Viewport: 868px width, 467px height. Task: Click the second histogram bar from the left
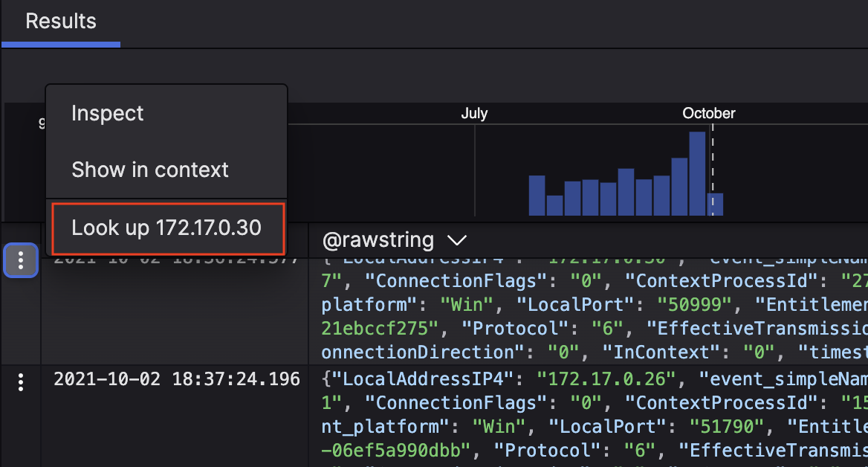[x=554, y=205]
